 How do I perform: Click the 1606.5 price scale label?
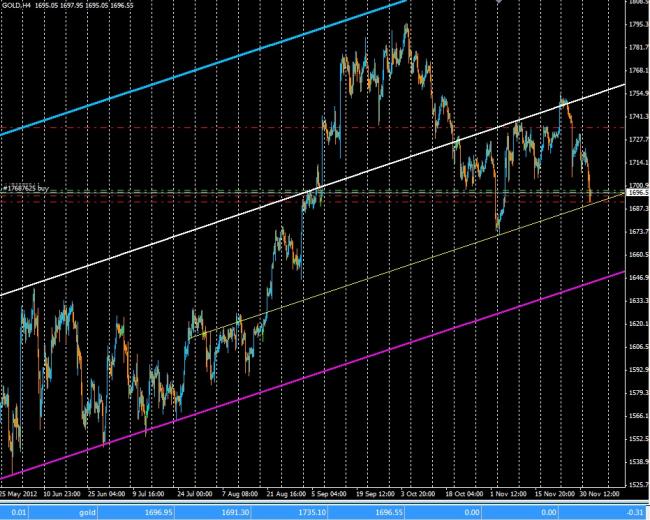[x=638, y=346]
